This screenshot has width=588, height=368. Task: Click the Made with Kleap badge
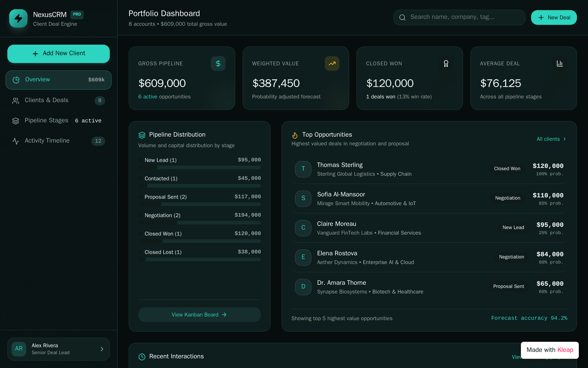(550, 350)
